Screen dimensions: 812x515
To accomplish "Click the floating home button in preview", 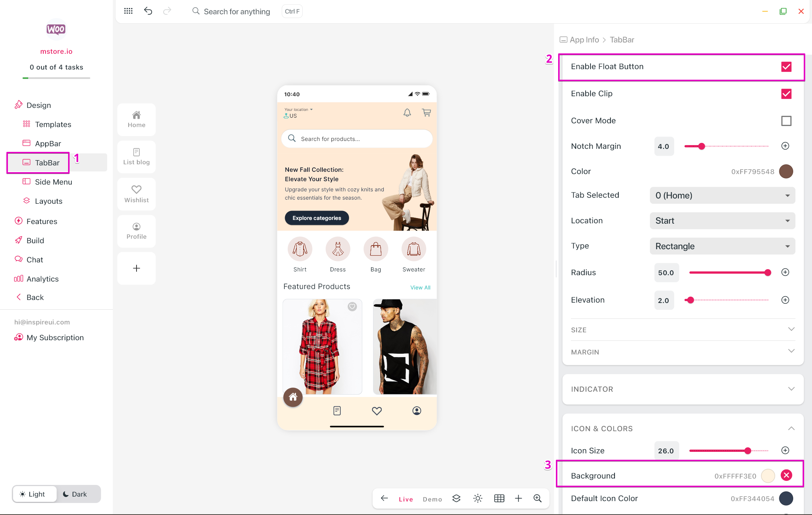I will pyautogui.click(x=293, y=397).
